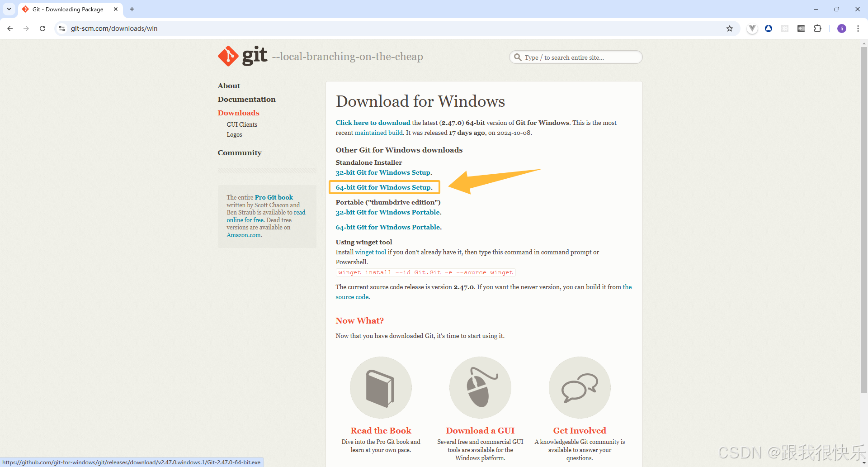Open the site information icon in address bar
This screenshot has width=868, height=467.
(62, 29)
